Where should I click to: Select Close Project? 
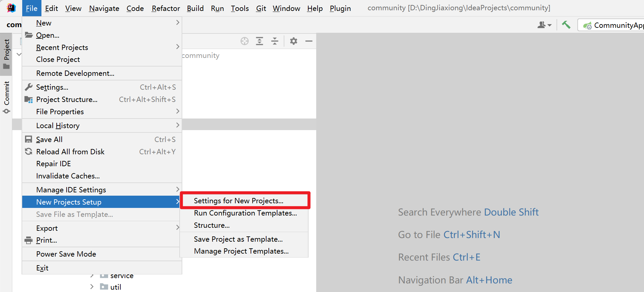click(x=102, y=59)
